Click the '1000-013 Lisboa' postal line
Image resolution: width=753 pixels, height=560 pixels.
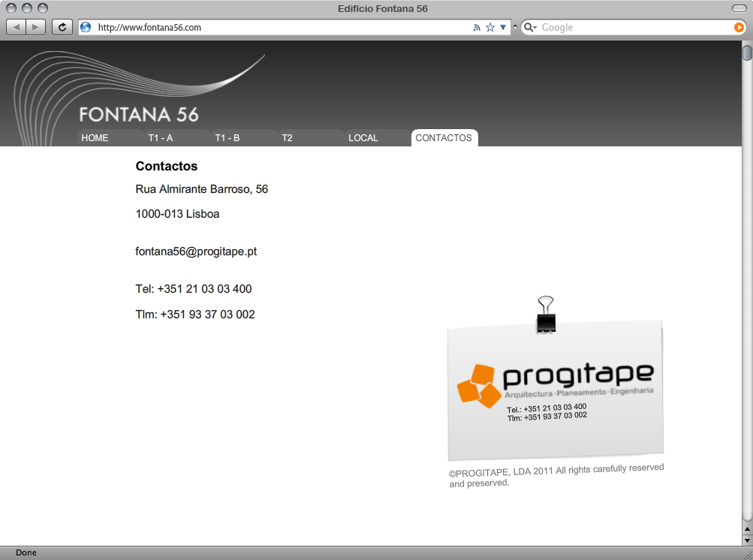pyautogui.click(x=177, y=214)
